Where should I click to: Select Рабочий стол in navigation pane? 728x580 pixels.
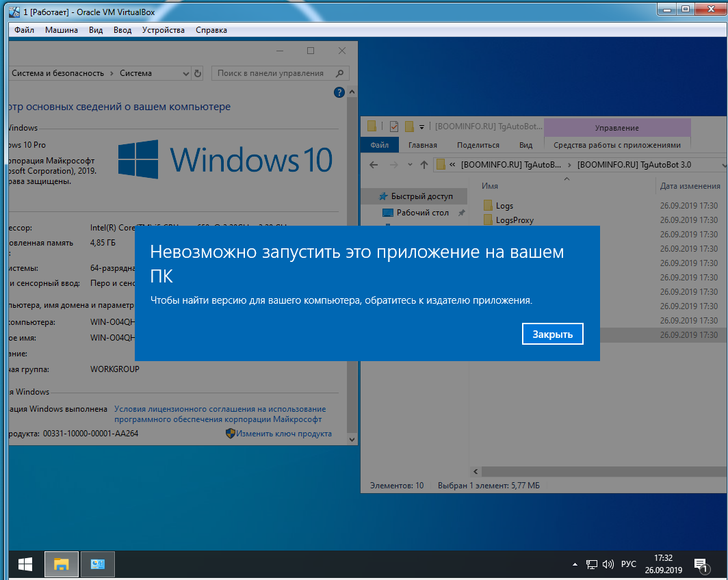point(423,213)
